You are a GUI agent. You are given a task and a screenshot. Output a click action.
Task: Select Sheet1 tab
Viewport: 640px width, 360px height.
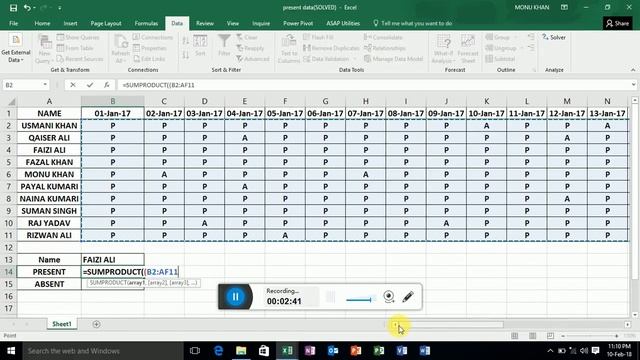[x=62, y=324]
